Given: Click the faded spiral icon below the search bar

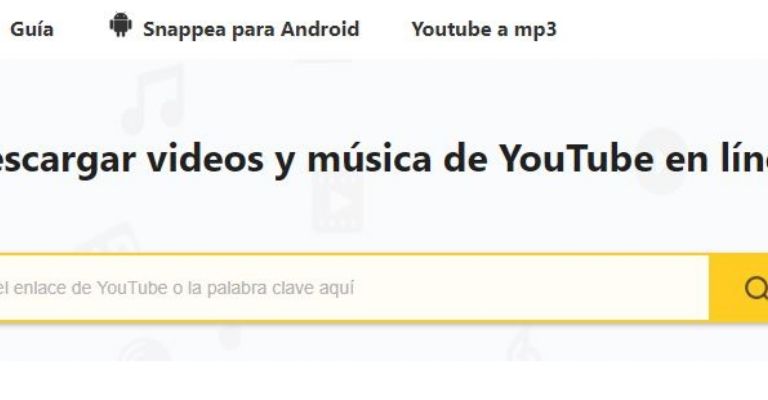Looking at the screenshot, I should coord(144,350).
